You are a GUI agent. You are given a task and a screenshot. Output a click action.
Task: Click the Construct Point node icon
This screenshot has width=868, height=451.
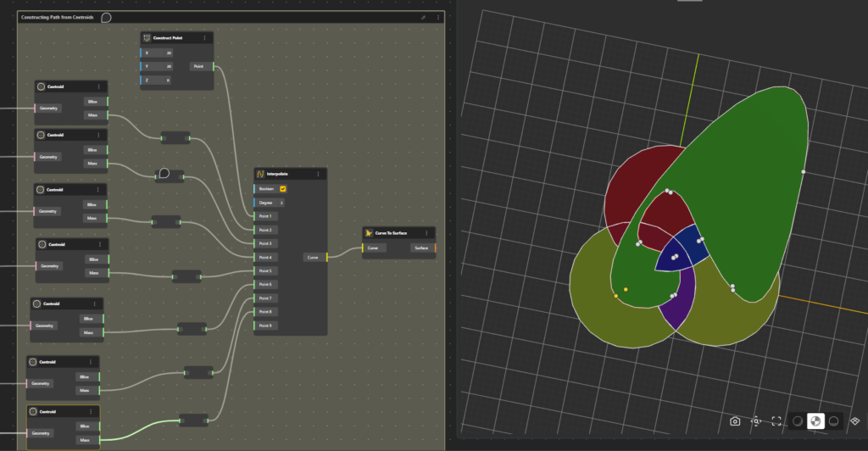[x=147, y=38]
